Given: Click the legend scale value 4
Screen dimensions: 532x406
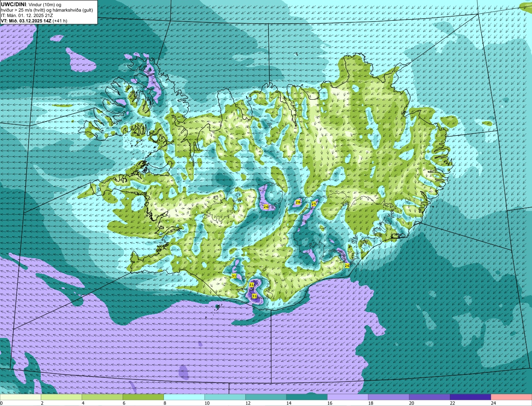Looking at the screenshot, I should coord(83,403).
